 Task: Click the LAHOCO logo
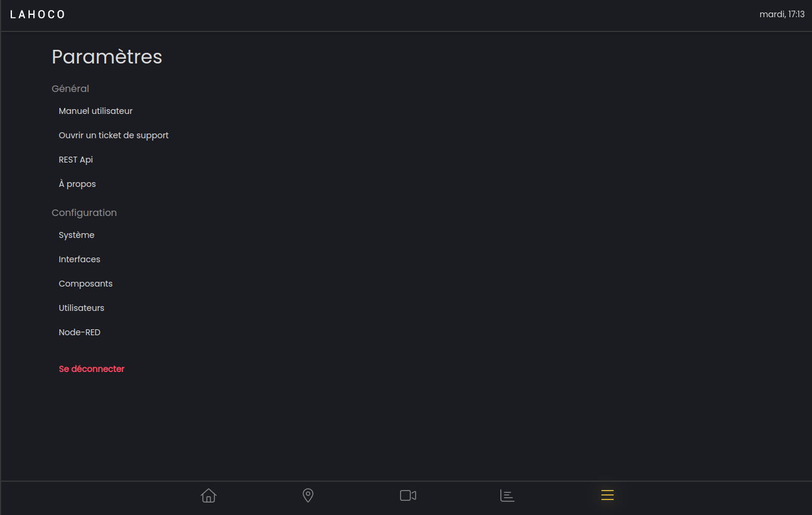pos(37,14)
